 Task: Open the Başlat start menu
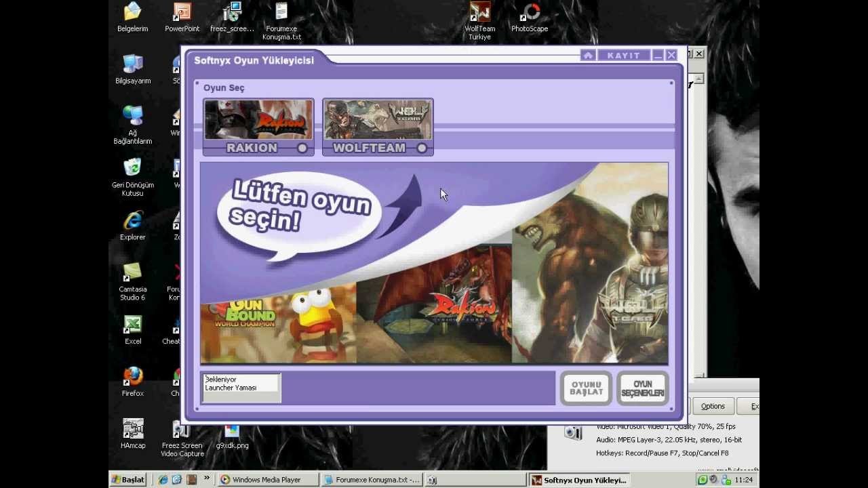tap(128, 480)
